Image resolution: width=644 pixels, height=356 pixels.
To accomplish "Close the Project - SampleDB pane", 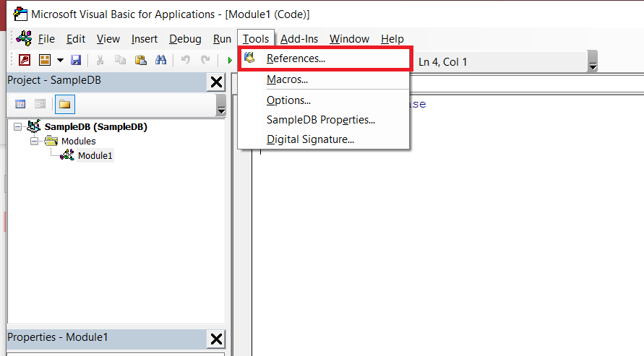I will (216, 82).
